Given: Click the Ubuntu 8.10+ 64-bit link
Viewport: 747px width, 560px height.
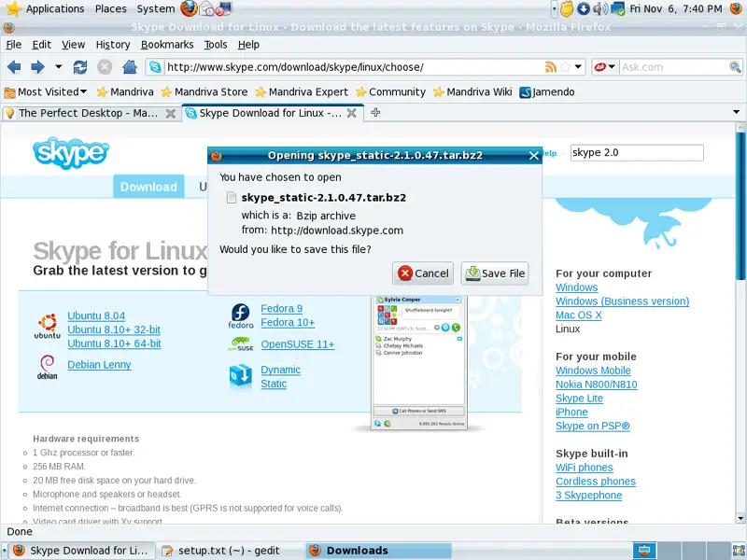Looking at the screenshot, I should pos(114,343).
